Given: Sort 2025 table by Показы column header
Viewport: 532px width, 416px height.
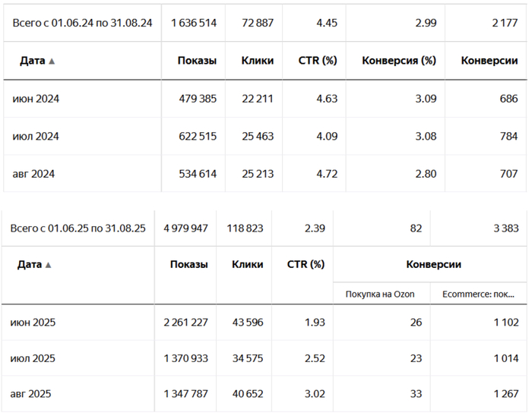Looking at the screenshot, I should 188,264.
